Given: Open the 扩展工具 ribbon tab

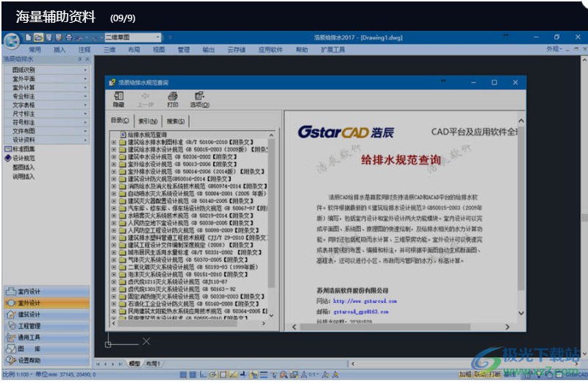Looking at the screenshot, I should tap(333, 49).
